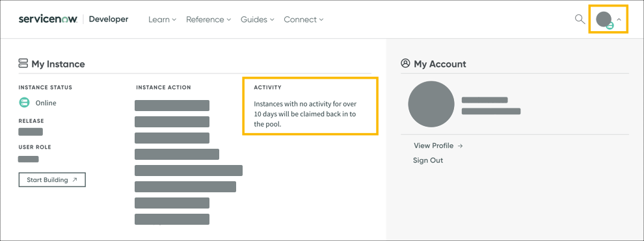The image size is (644, 241).
Task: Open the Guides dropdown
Action: pos(258,19)
